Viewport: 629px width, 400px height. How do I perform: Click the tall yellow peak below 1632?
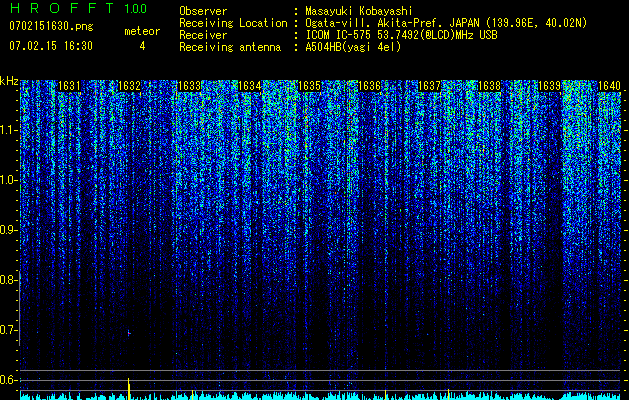[129, 388]
